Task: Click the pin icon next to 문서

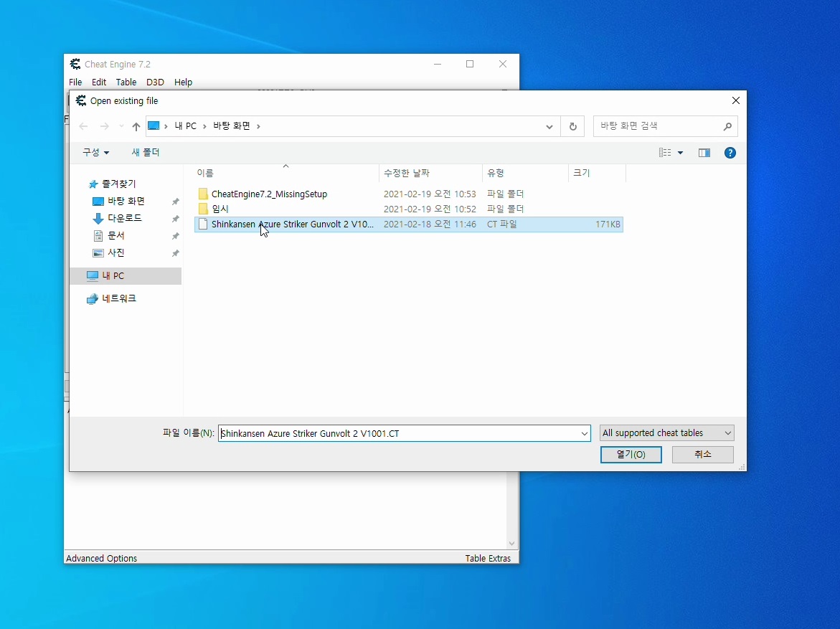Action: pyautogui.click(x=175, y=236)
